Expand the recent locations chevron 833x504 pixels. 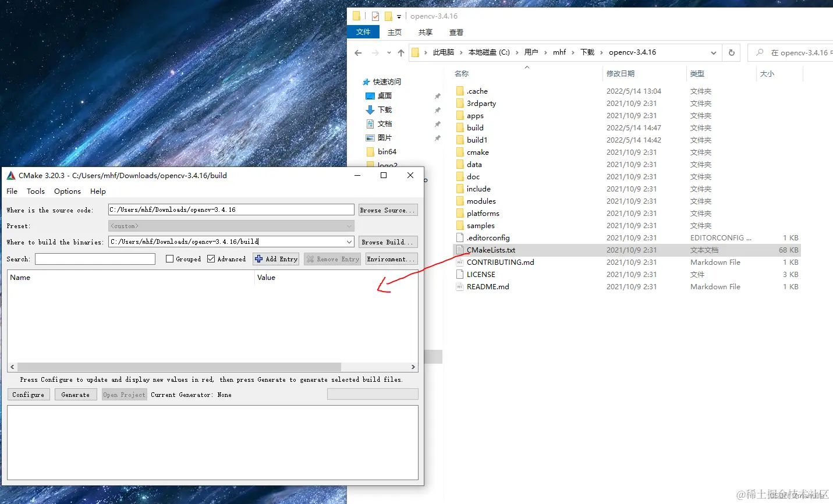point(389,53)
